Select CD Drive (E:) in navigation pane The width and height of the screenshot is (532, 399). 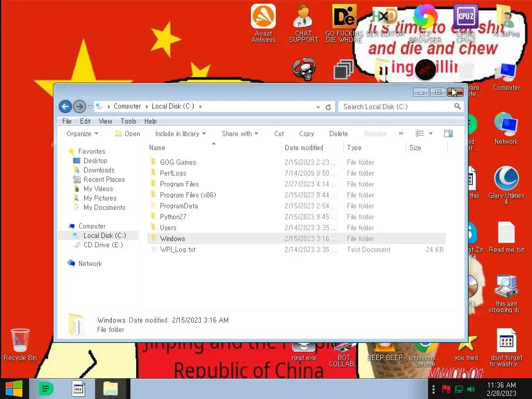[x=103, y=245]
